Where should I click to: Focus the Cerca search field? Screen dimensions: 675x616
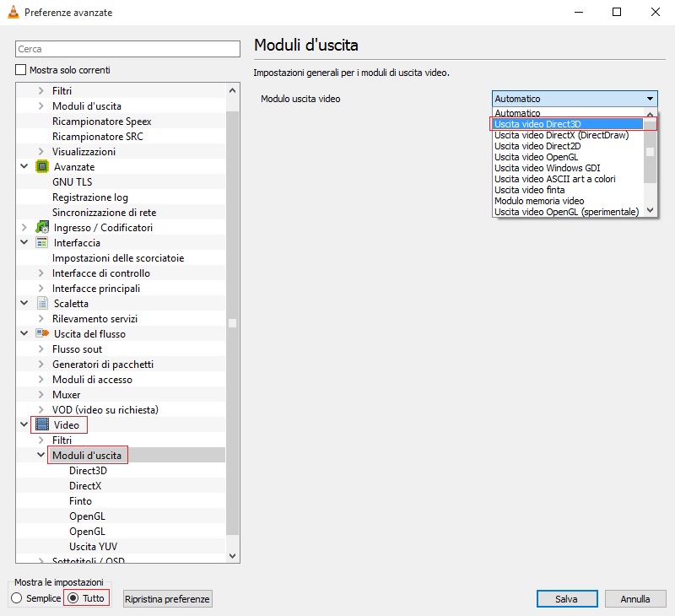coord(127,50)
